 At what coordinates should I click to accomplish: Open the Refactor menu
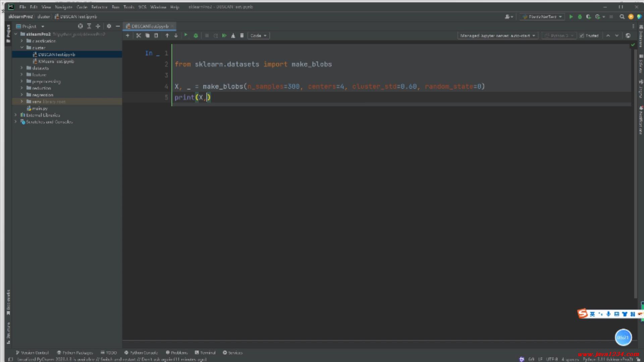pos(99,7)
